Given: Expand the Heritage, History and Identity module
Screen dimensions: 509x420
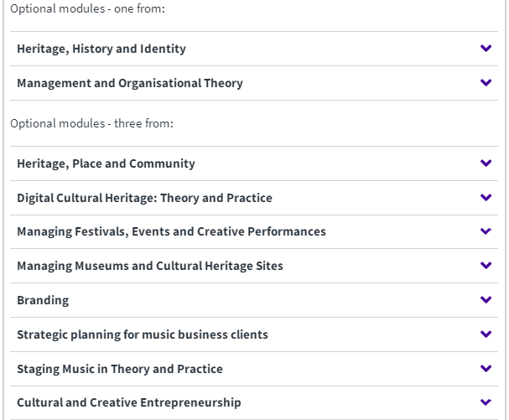Looking at the screenshot, I should coord(101,49).
